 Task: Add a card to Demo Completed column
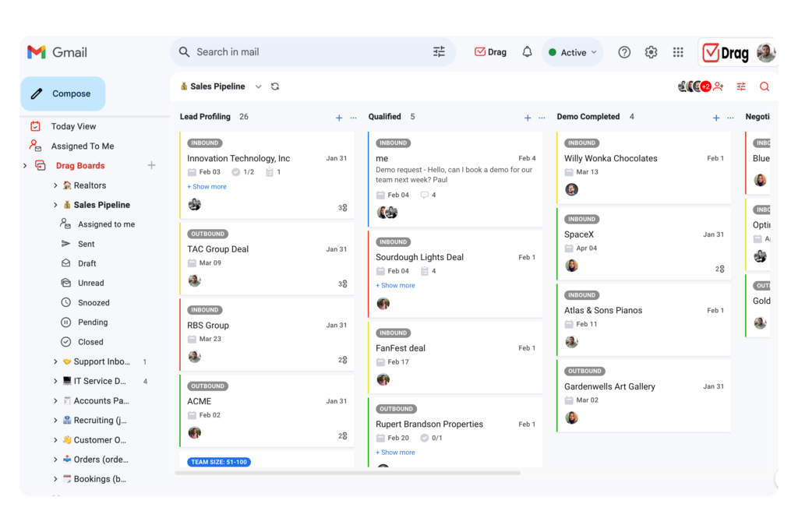716,118
